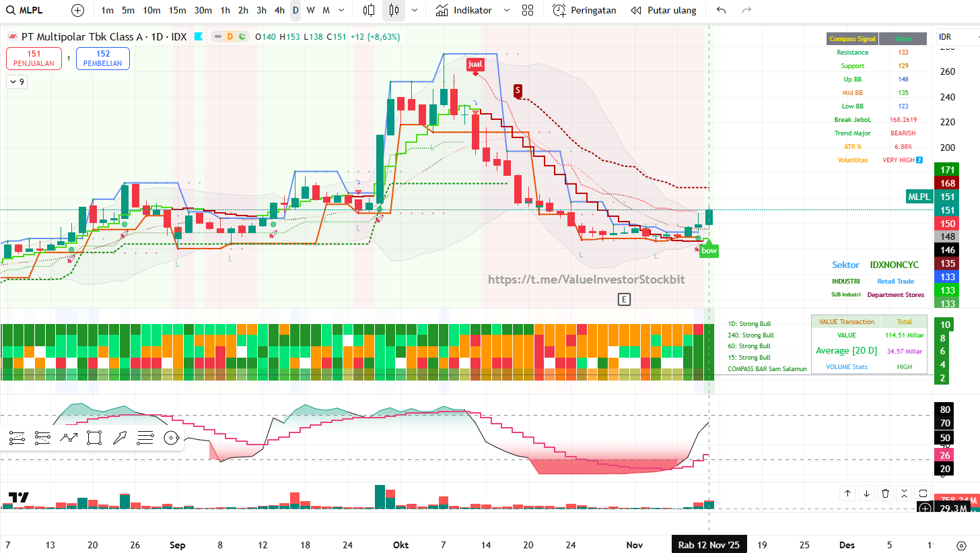The width and height of the screenshot is (980, 553).
Task: Select the bars chart style icon
Action: coord(368,10)
